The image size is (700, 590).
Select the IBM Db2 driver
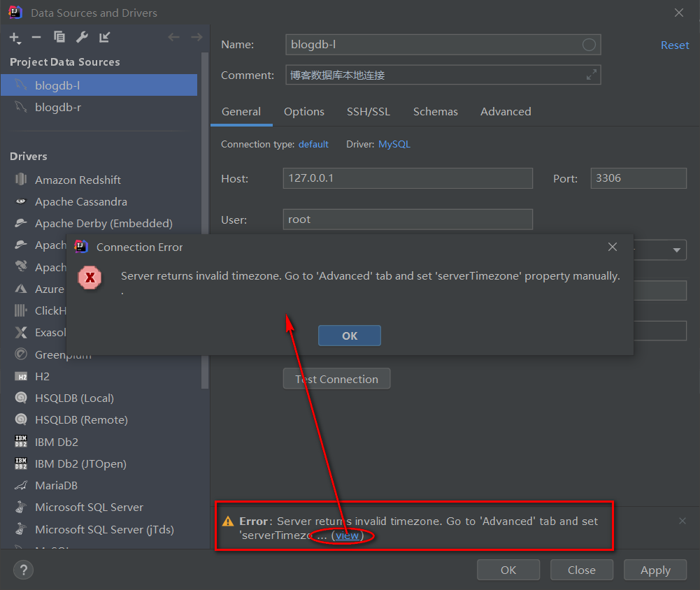coord(56,442)
